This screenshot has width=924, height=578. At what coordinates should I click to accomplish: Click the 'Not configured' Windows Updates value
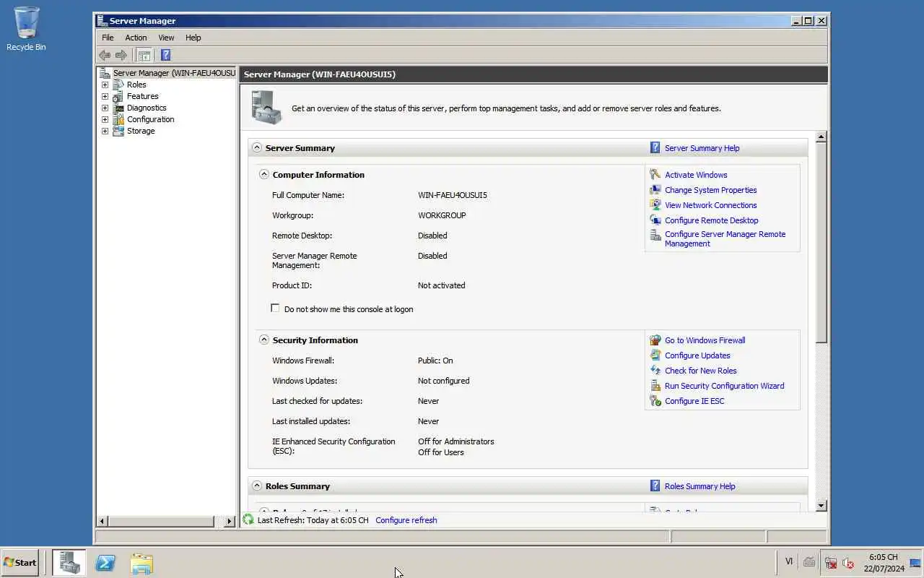coord(443,381)
